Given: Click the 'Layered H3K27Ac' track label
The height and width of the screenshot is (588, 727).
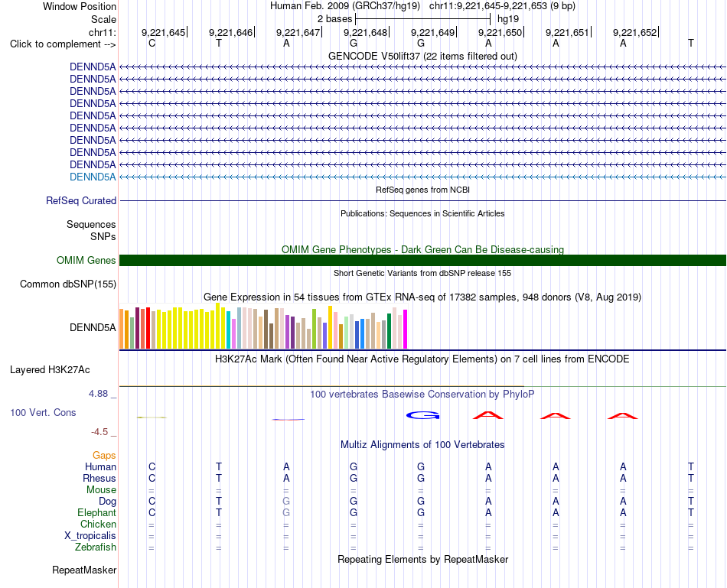Looking at the screenshot, I should (50, 370).
